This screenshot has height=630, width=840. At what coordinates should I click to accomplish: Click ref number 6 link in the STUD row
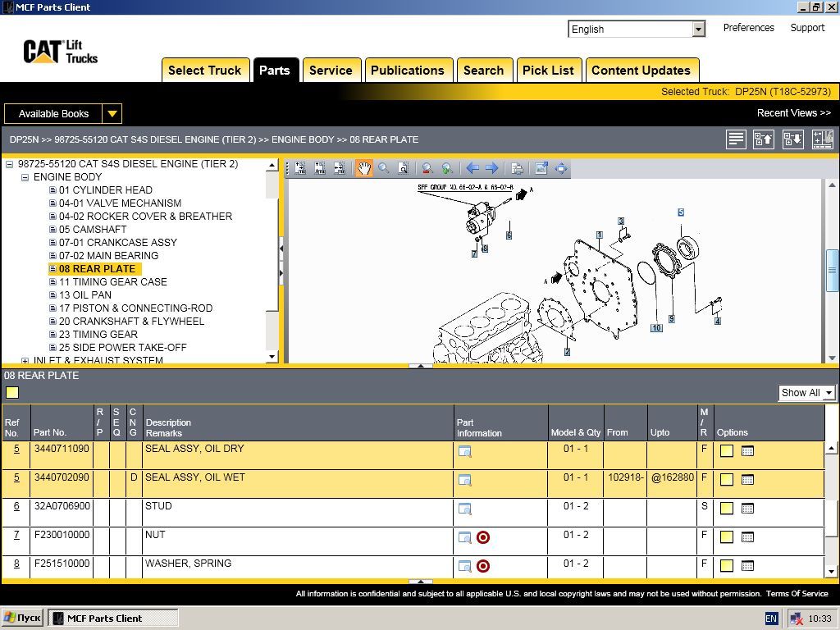point(16,505)
